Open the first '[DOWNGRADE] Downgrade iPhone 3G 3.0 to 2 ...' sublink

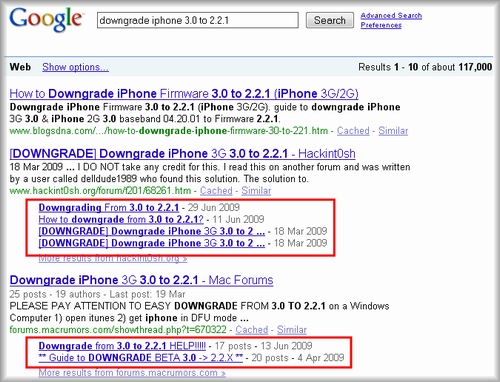[152, 231]
